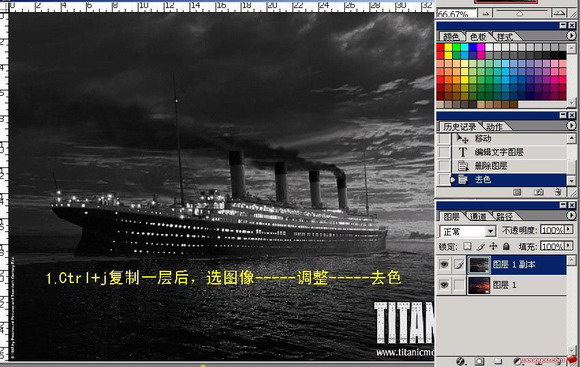This screenshot has height=367, width=580.
Task: Pick the magenta swatch in top row
Action: [x=481, y=47]
